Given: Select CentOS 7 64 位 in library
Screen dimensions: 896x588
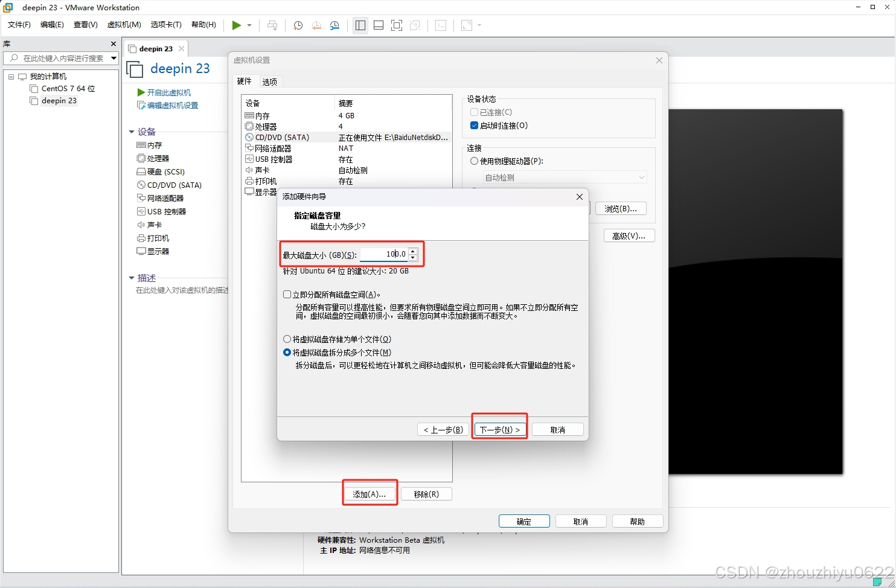Looking at the screenshot, I should click(x=68, y=89).
